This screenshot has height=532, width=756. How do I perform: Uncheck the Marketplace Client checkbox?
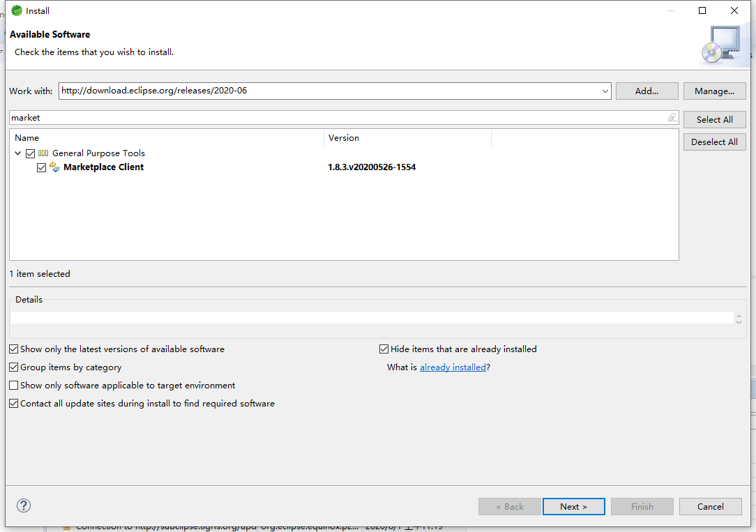tap(41, 167)
